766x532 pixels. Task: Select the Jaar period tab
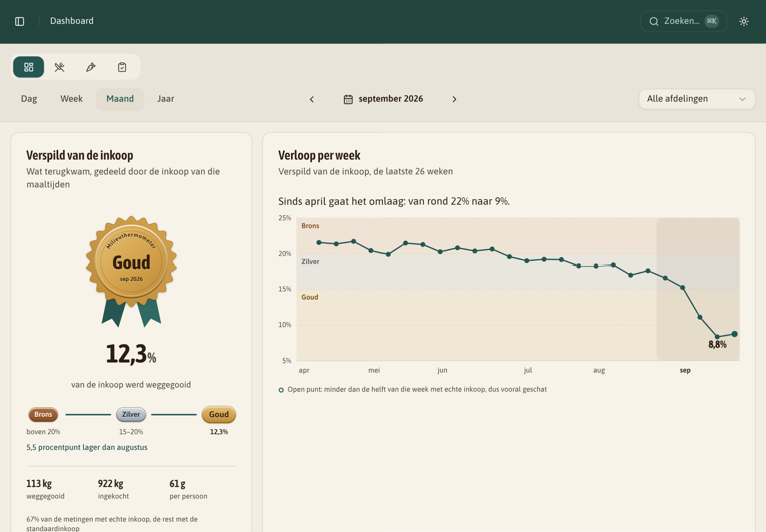click(x=166, y=99)
